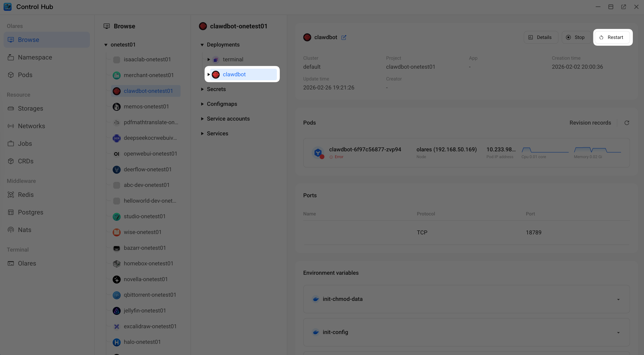This screenshot has height=355, width=644.
Task: Select the Namespace icon under Olares
Action: [35, 57]
